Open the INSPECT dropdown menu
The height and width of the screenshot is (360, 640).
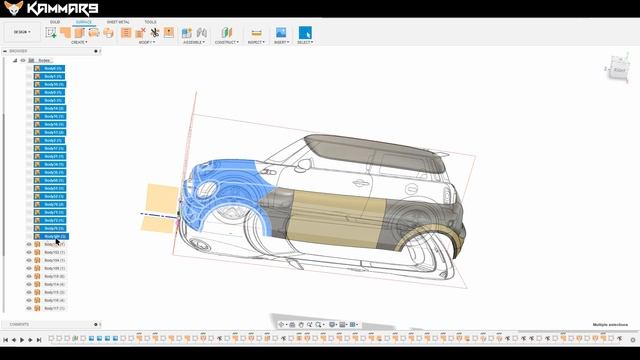[256, 42]
